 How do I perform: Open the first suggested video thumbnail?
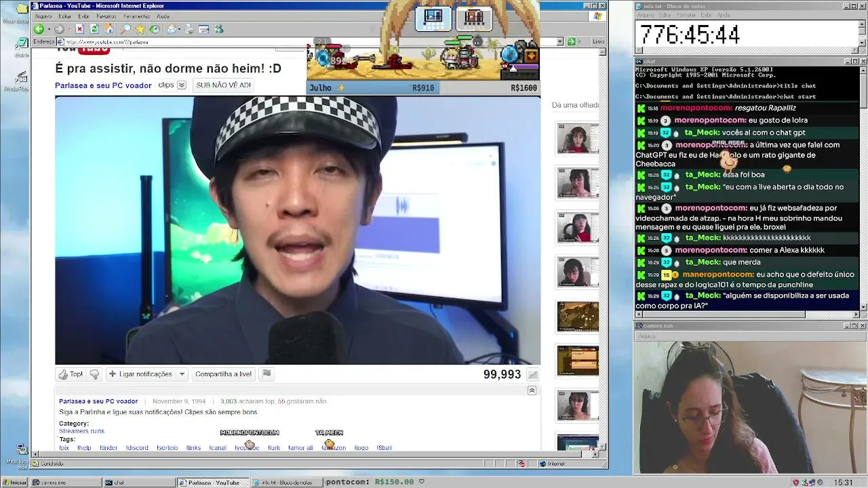point(578,138)
